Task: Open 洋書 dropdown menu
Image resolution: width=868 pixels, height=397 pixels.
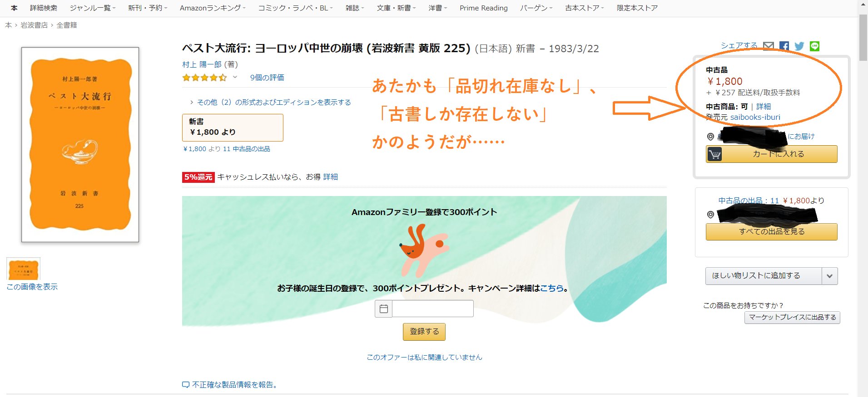Action: coord(438,8)
